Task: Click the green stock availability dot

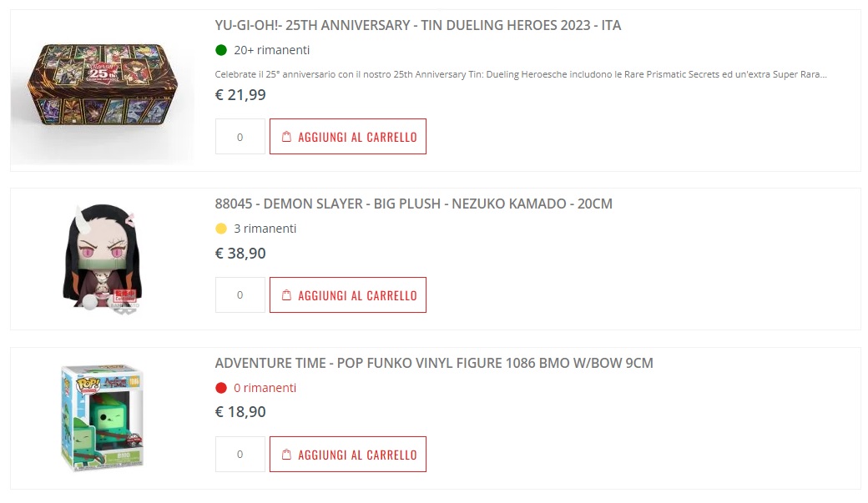Action: (221, 50)
